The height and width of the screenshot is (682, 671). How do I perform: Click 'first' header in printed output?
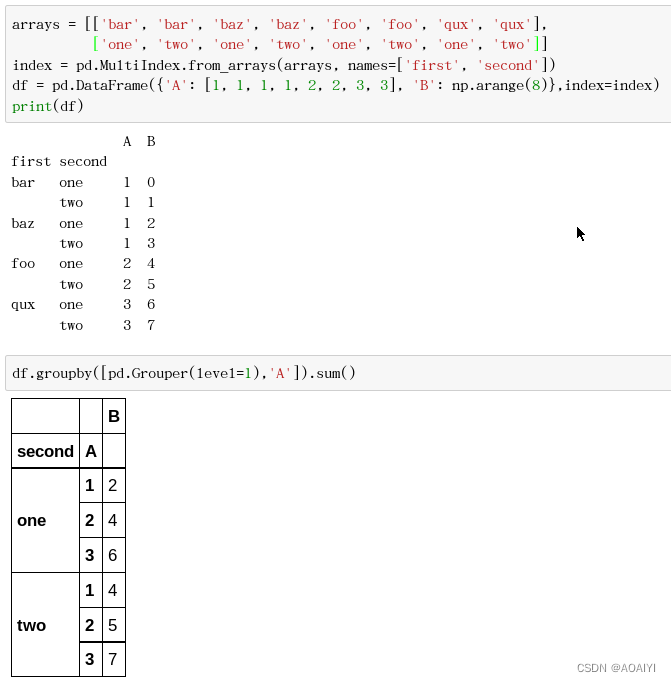(x=31, y=162)
